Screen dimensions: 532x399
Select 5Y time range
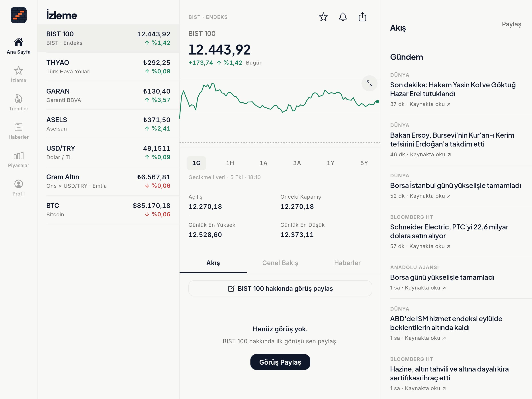coord(364,163)
